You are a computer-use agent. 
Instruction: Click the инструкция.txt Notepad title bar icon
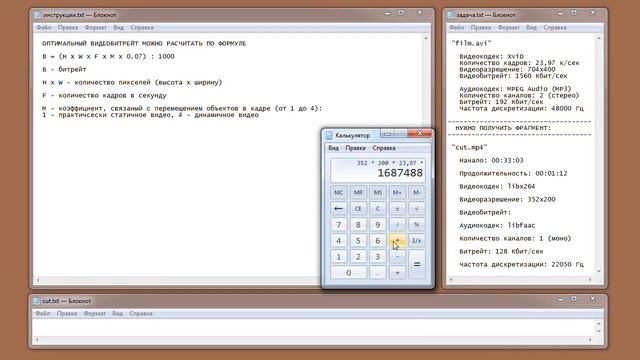click(x=38, y=15)
